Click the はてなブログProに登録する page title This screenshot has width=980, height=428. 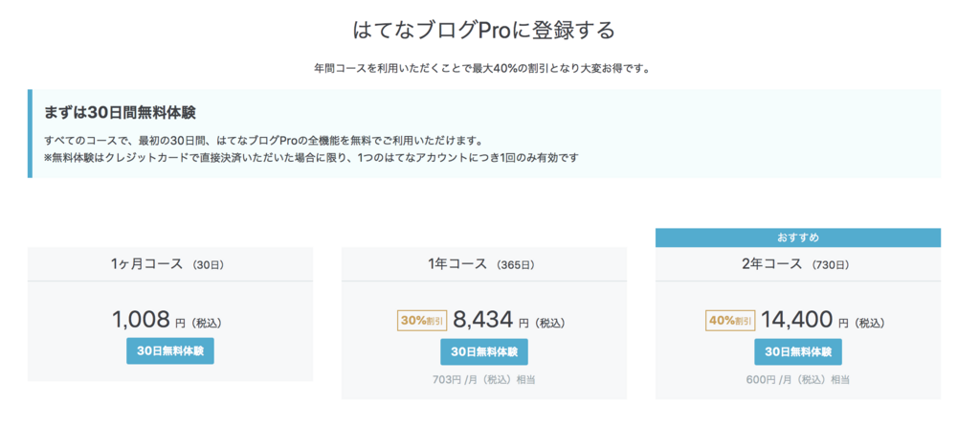(x=484, y=30)
